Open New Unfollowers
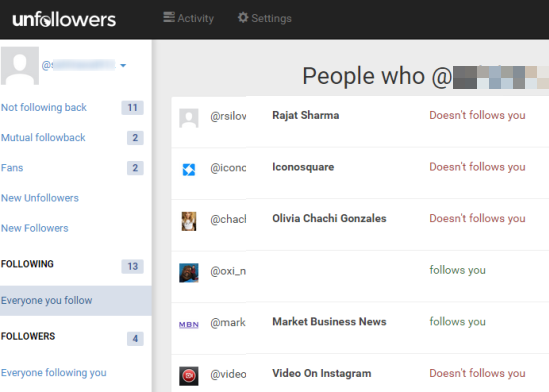The width and height of the screenshot is (549, 392). coord(40,198)
